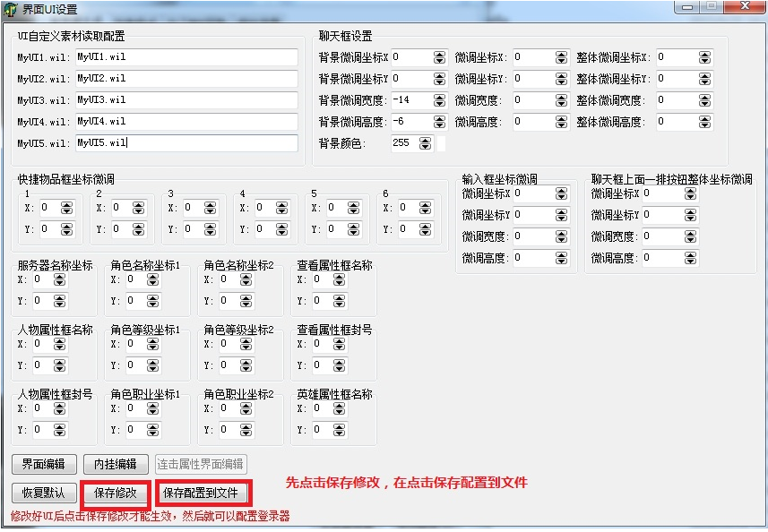Click the MyUI4.wil input field
The image size is (768, 532).
[186, 122]
